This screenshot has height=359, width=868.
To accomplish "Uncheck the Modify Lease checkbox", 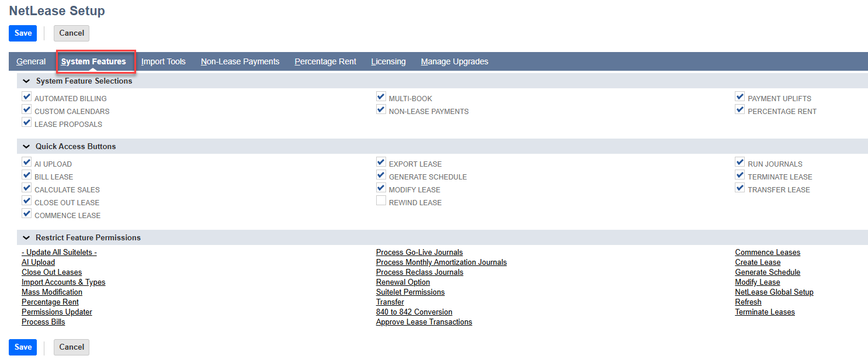I will [x=381, y=188].
